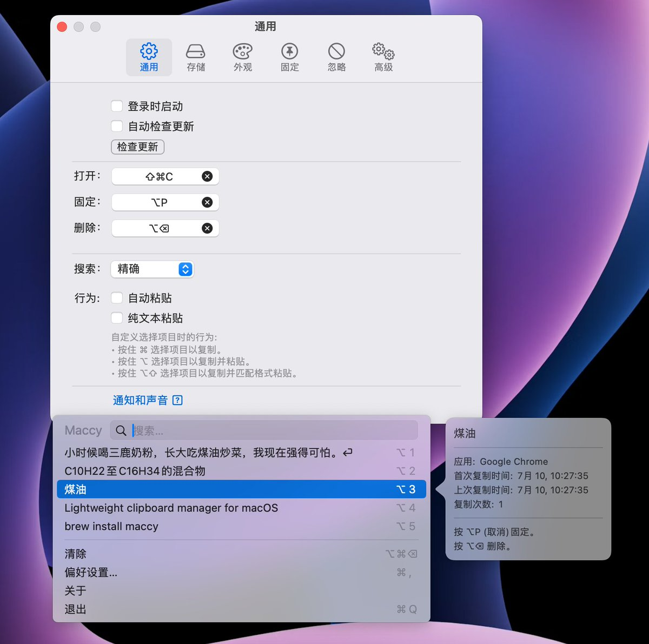649x644 pixels.
Task: Clear the 删除 shortcut with its x icon
Action: (207, 228)
